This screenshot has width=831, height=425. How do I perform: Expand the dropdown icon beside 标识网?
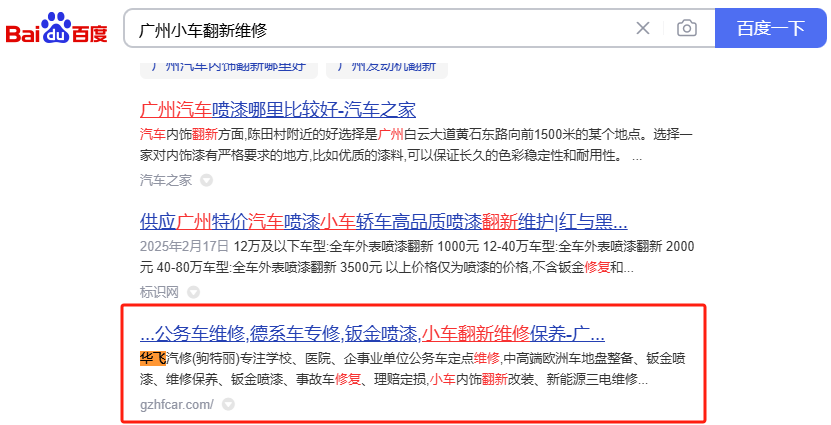[194, 292]
